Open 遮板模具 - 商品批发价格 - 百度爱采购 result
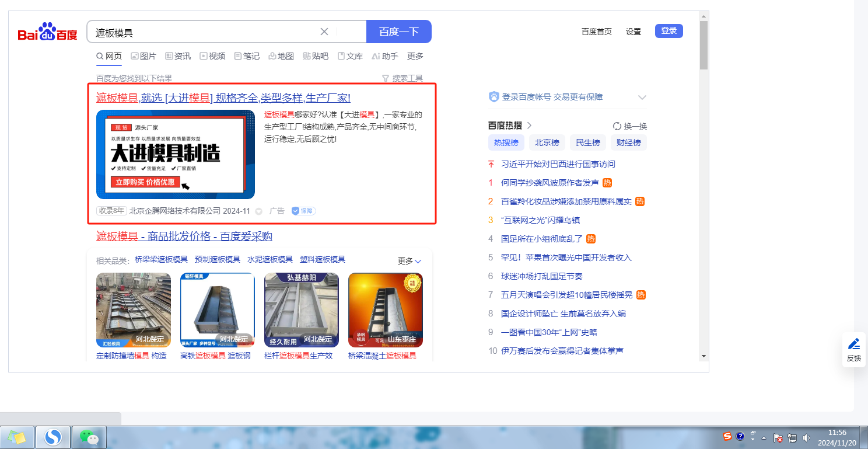The image size is (868, 449). click(184, 236)
